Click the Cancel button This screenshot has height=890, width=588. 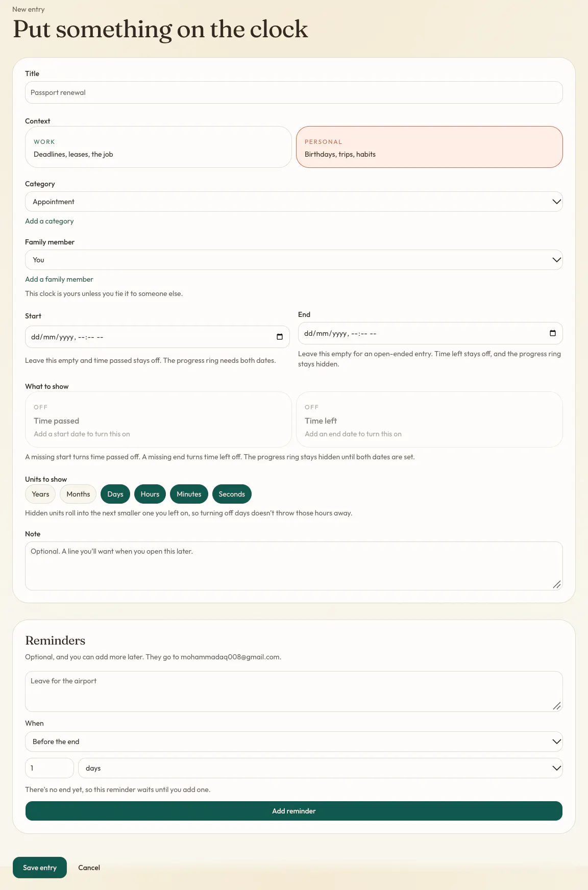click(89, 868)
